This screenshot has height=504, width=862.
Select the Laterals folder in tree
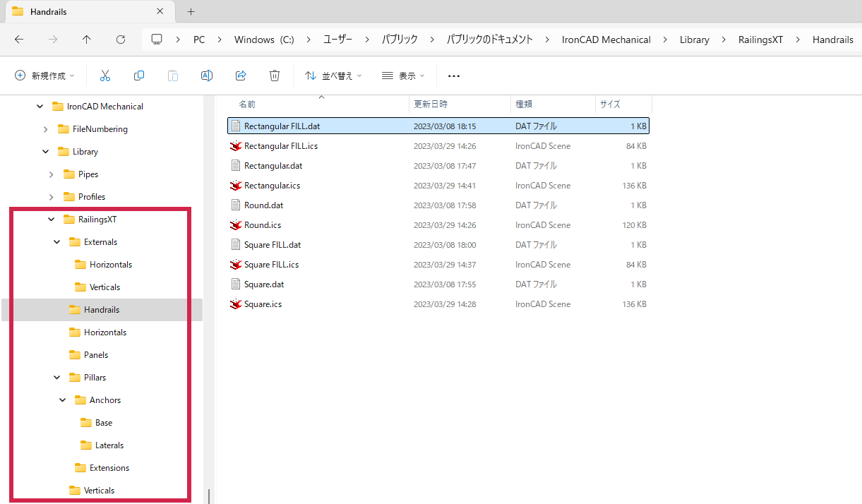click(x=109, y=445)
